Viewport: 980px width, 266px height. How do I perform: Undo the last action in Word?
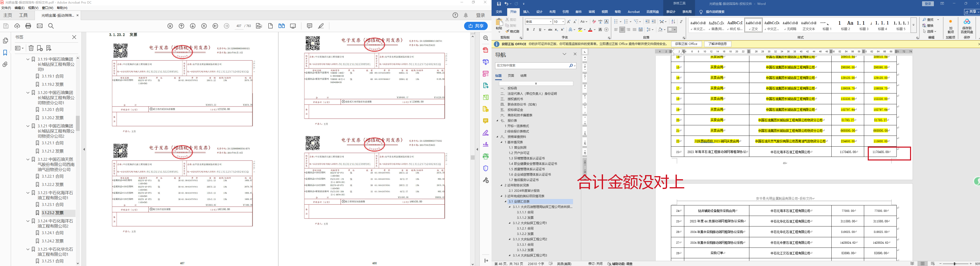pyautogui.click(x=506, y=4)
